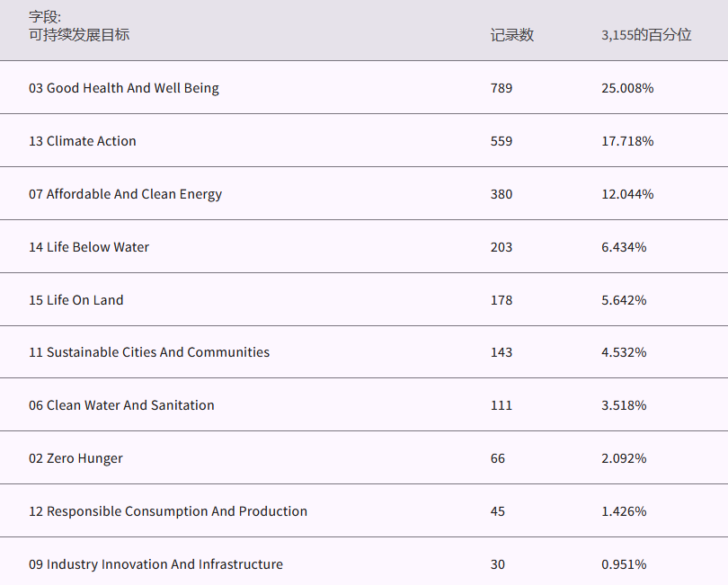Click the 可持续发展目标 column header

79,35
